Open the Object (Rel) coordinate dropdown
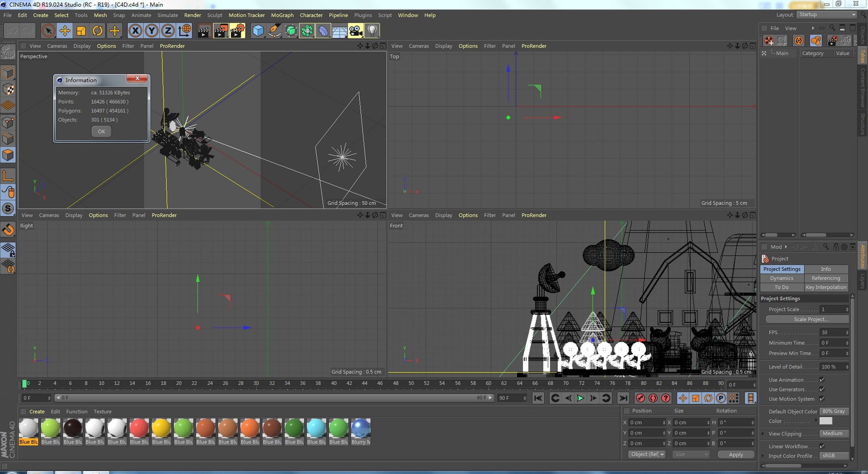This screenshot has width=868, height=474. pyautogui.click(x=647, y=455)
